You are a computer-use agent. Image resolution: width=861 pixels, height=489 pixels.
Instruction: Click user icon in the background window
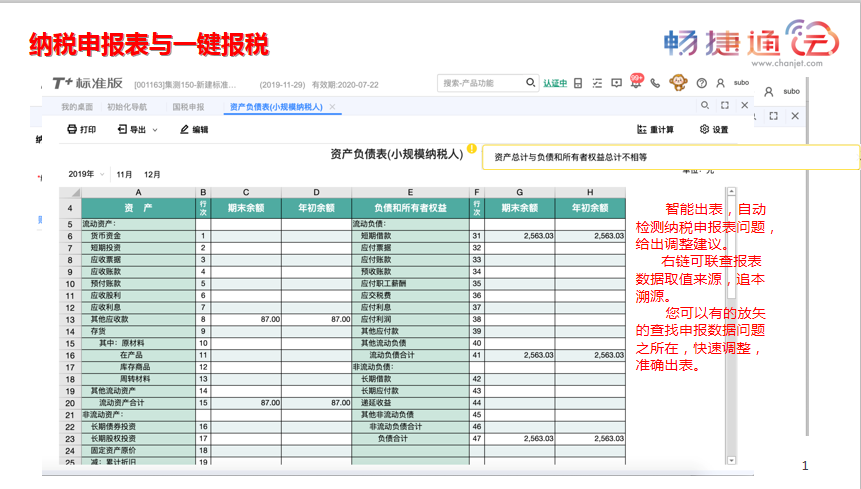pos(769,92)
